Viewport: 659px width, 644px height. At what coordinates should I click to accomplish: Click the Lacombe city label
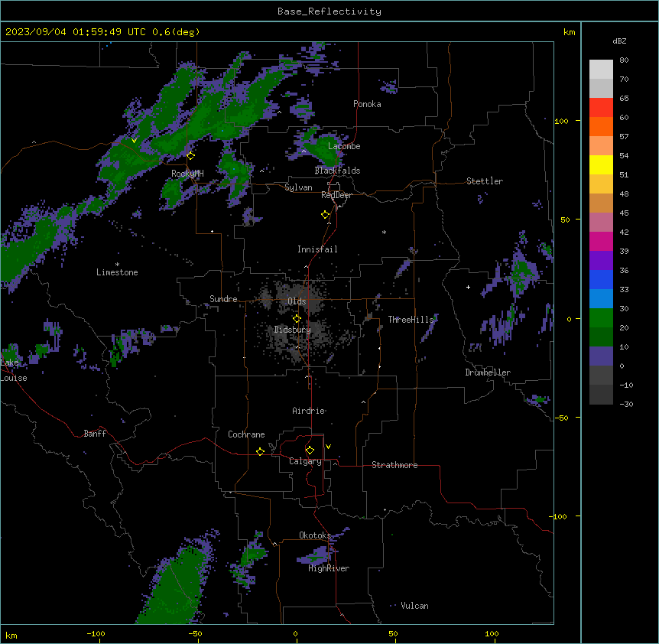344,146
